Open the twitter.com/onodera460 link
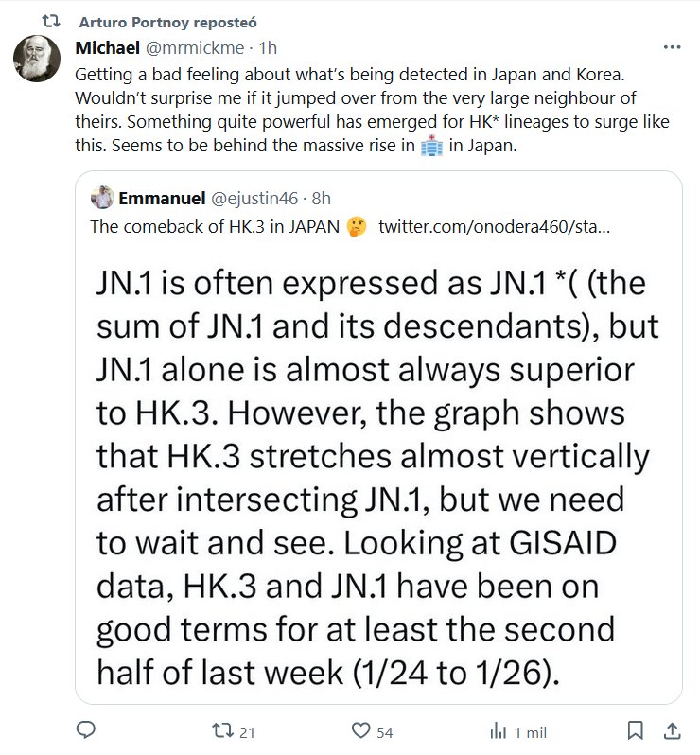This screenshot has height=755, width=700. (492, 227)
